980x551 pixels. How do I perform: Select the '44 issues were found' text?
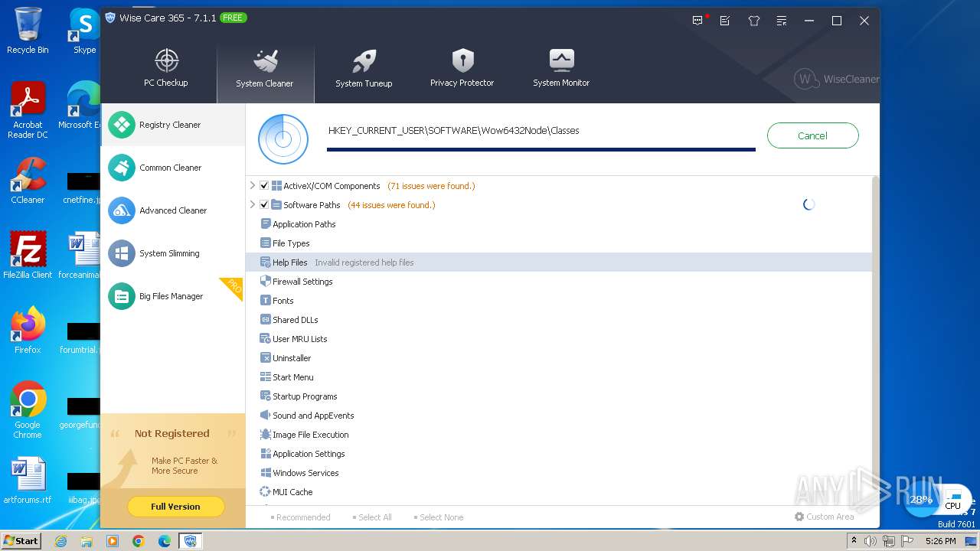[x=391, y=205]
